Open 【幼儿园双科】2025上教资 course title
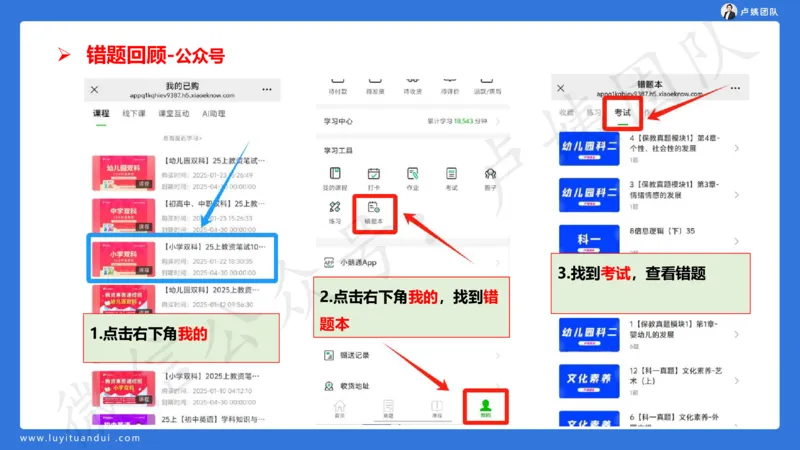 211,290
